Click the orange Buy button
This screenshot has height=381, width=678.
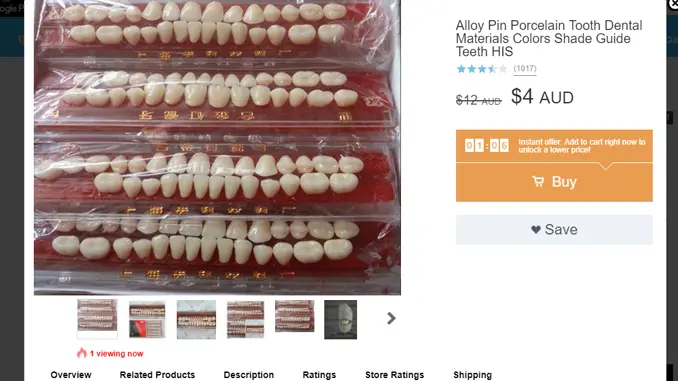pyautogui.click(x=554, y=182)
